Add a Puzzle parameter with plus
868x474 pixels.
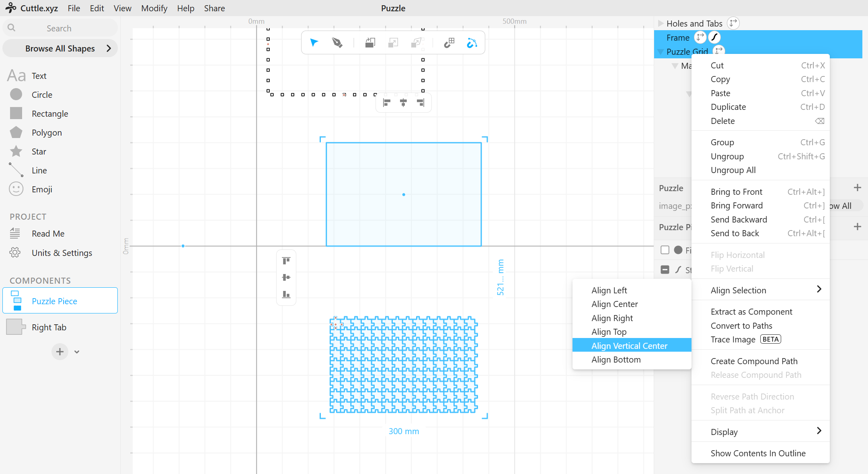coord(857,188)
